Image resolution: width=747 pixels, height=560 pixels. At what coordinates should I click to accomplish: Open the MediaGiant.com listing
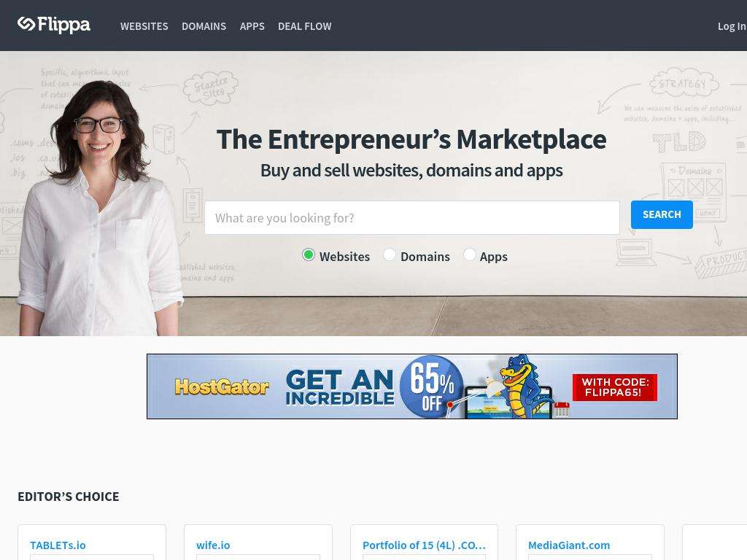click(x=569, y=545)
